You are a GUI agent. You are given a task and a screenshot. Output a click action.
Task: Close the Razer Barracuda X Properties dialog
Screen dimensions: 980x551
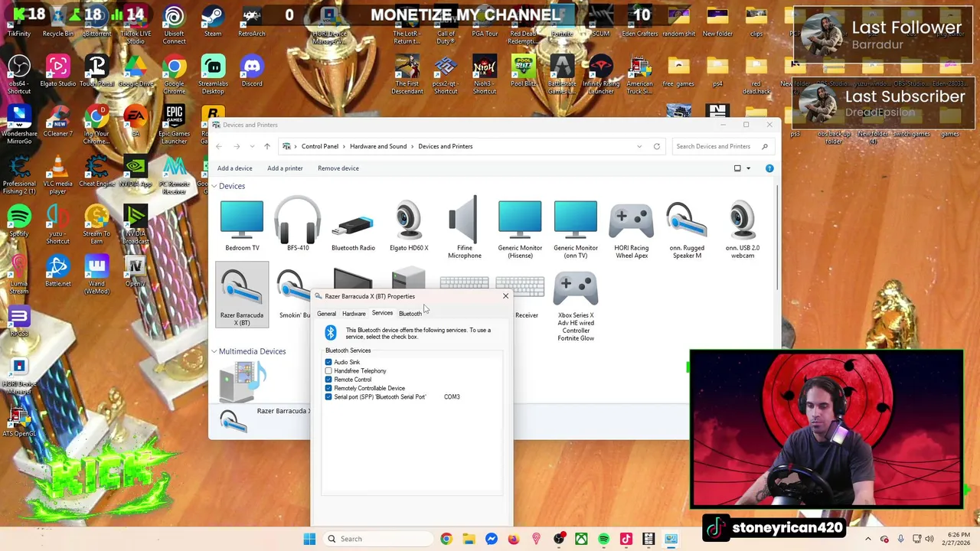(x=505, y=296)
